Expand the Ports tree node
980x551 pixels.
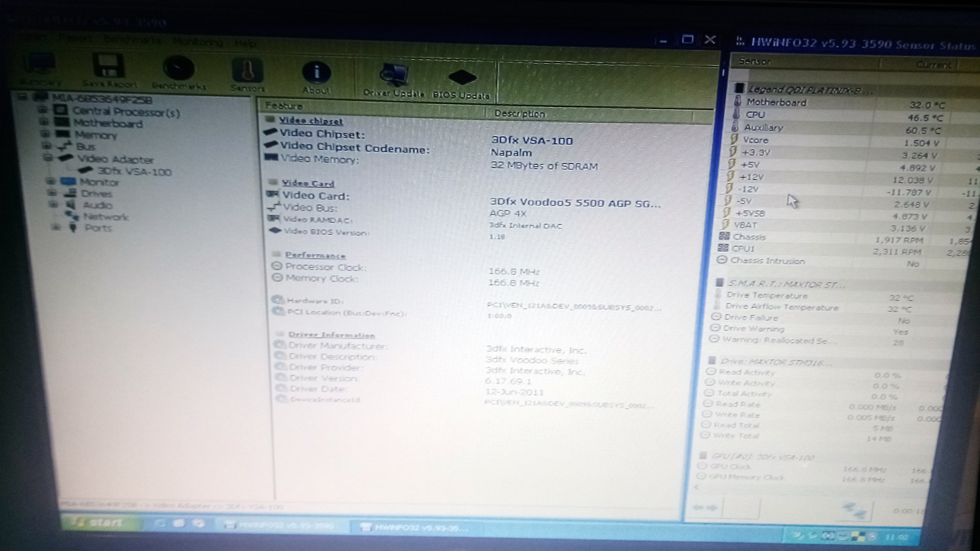(x=56, y=227)
